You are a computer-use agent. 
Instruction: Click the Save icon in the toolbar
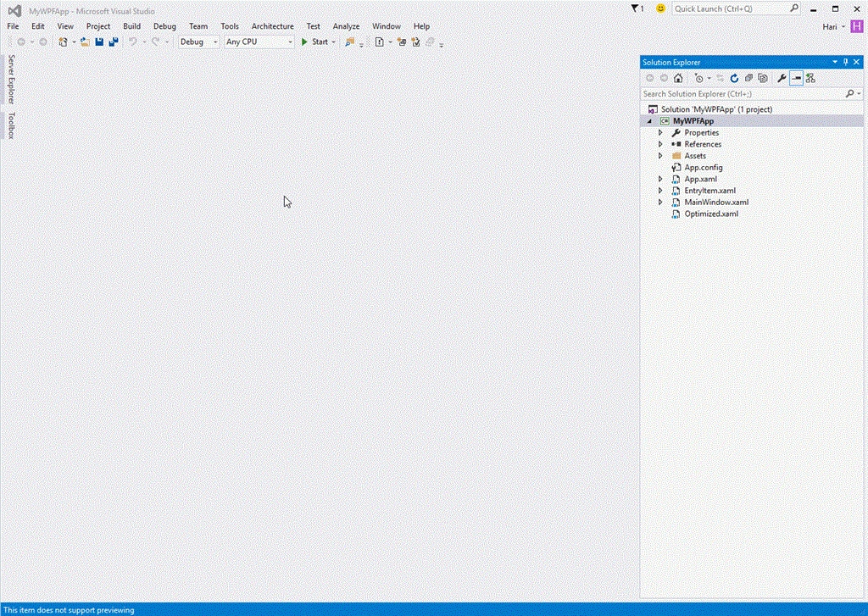pyautogui.click(x=99, y=42)
